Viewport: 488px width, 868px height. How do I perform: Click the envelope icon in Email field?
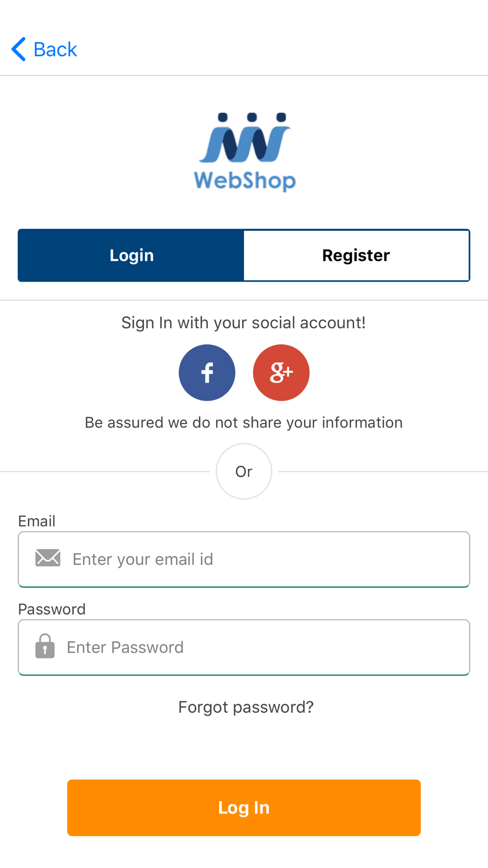point(48,558)
